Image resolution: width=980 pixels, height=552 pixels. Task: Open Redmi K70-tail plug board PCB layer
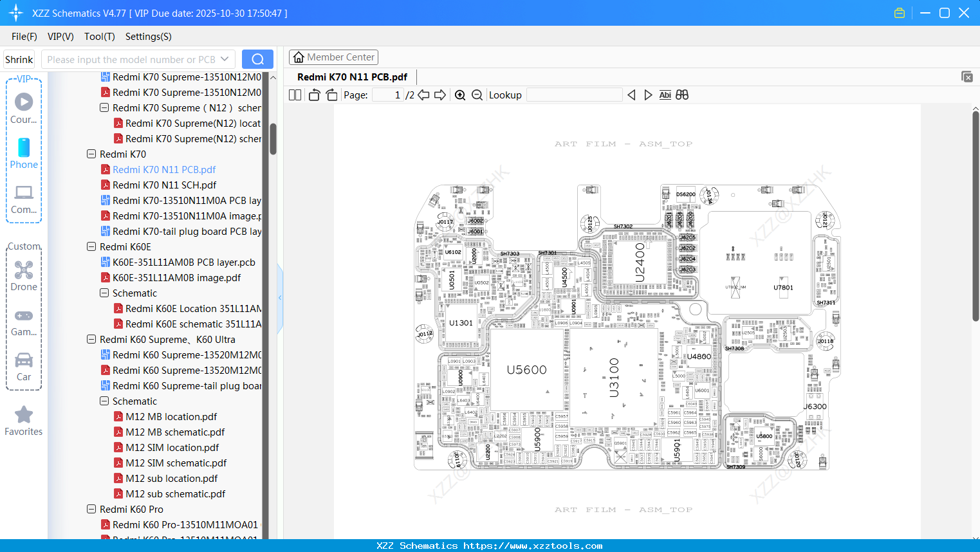tap(181, 232)
